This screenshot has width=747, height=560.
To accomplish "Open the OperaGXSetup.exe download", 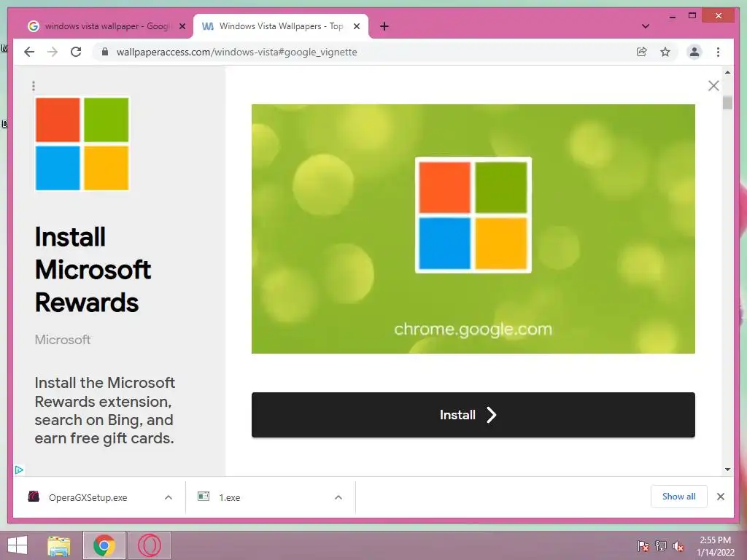I will pos(88,497).
